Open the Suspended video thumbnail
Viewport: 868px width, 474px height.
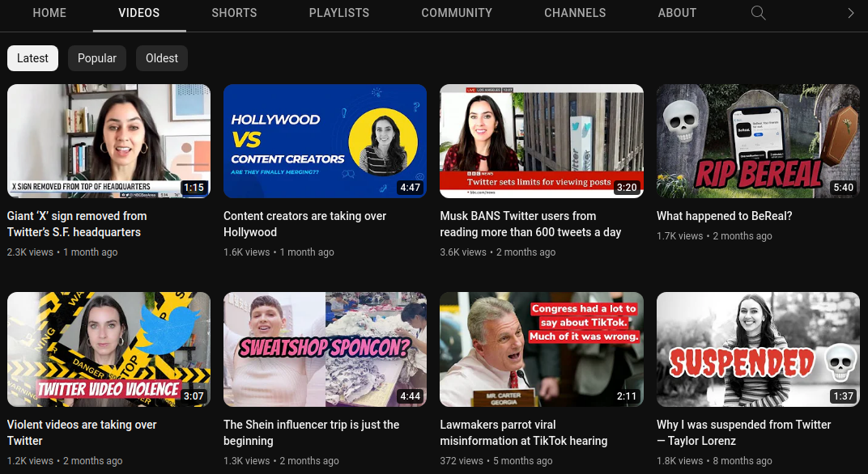(x=758, y=349)
